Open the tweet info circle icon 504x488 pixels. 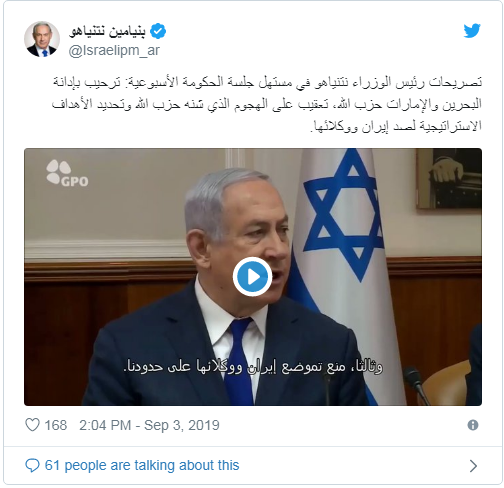coord(473,425)
